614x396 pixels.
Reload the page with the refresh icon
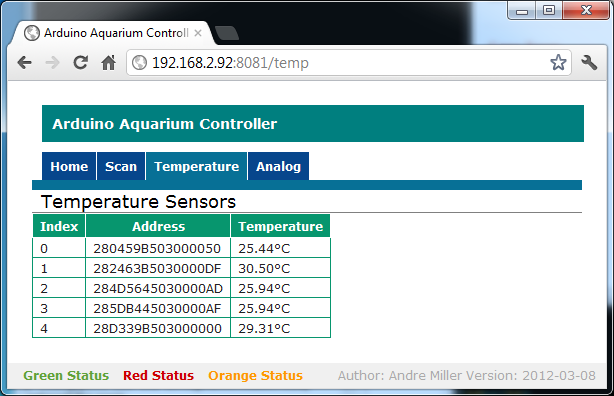[x=81, y=63]
